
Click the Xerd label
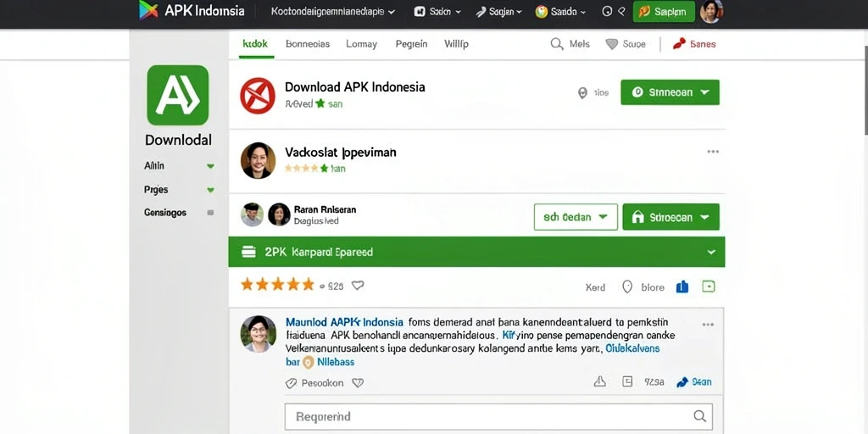[x=595, y=287]
